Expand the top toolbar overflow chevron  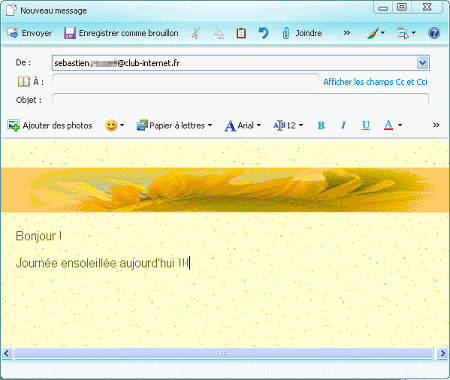point(347,33)
